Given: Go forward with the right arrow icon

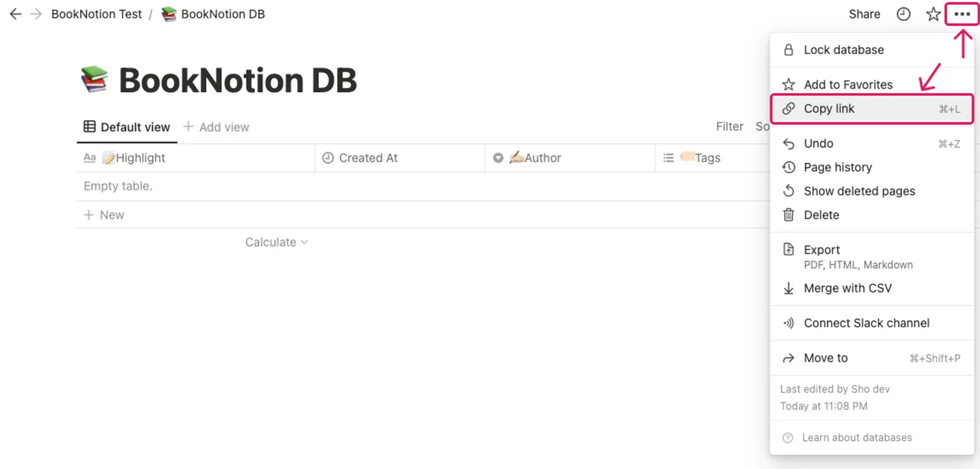Looking at the screenshot, I should 36,14.
